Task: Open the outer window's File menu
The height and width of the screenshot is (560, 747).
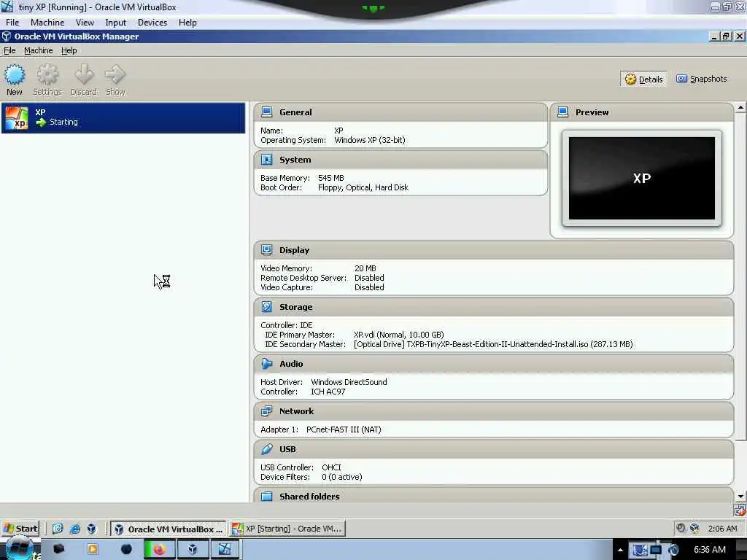Action: tap(12, 23)
